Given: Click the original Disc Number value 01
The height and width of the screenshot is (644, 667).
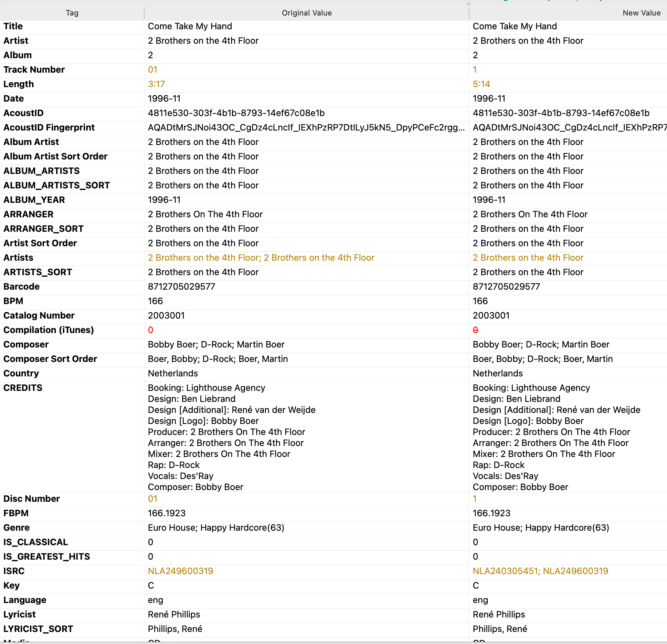Looking at the screenshot, I should tap(152, 499).
